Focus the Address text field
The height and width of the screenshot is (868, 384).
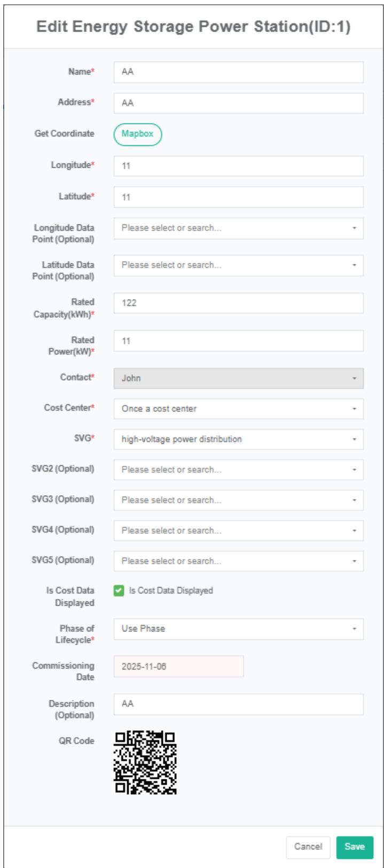238,103
